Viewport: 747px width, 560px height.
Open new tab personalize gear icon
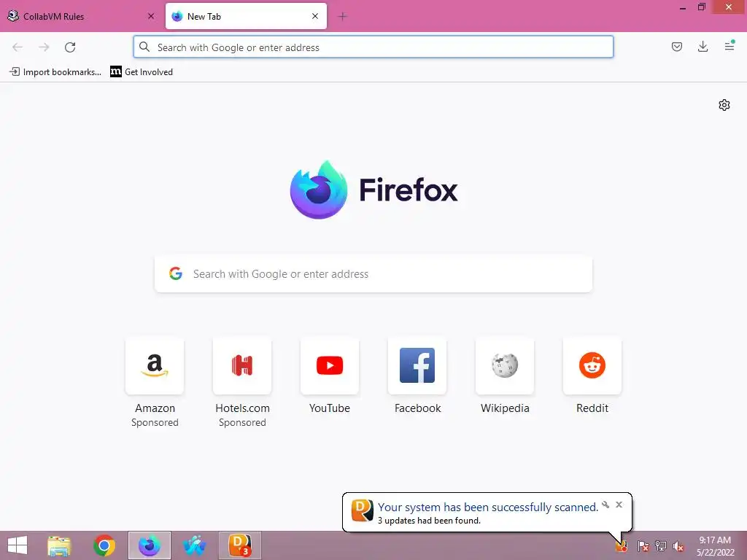click(x=724, y=105)
